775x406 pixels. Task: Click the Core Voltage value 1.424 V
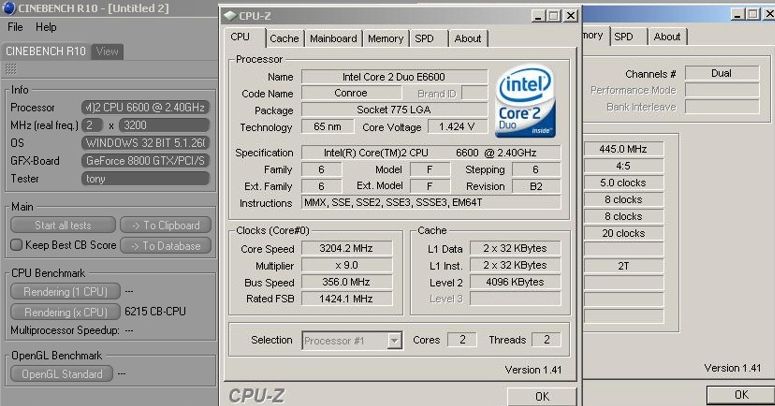pyautogui.click(x=457, y=127)
